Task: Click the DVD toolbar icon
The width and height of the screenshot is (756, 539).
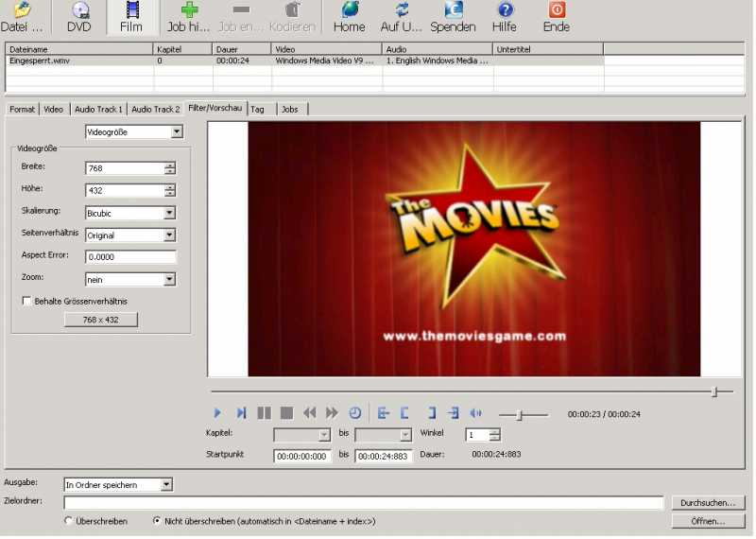Action: tap(79, 11)
